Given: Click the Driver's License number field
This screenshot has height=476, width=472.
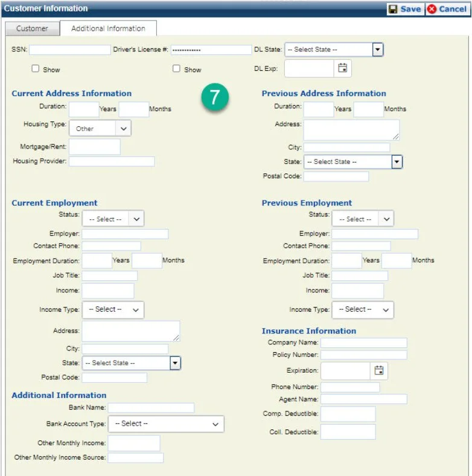Looking at the screenshot, I should click(x=211, y=50).
